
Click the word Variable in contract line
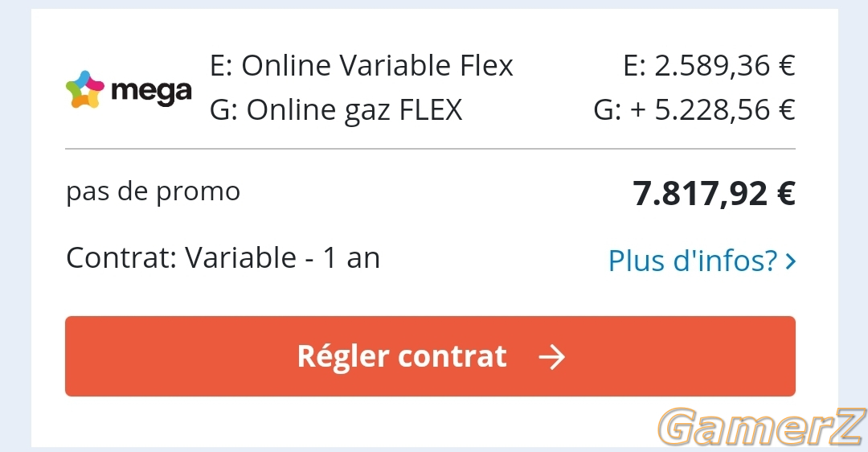tap(241, 257)
